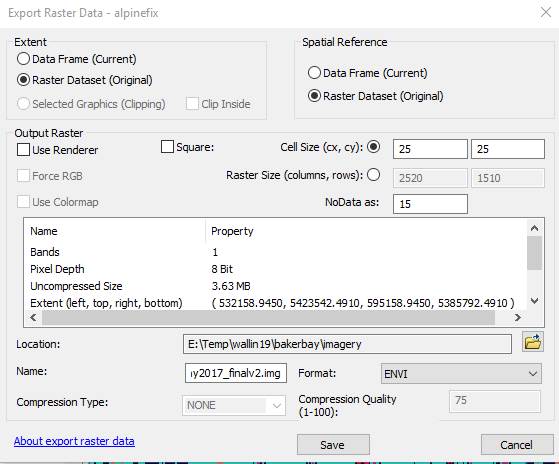Select Extent Data Frame (Current) radio
This screenshot has width=559, height=464.
pos(23,59)
